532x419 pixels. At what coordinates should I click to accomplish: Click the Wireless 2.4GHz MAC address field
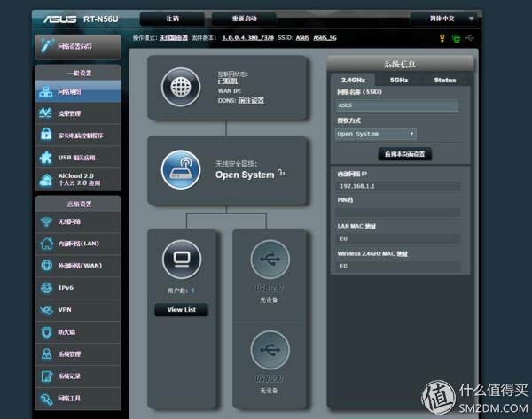point(399,266)
